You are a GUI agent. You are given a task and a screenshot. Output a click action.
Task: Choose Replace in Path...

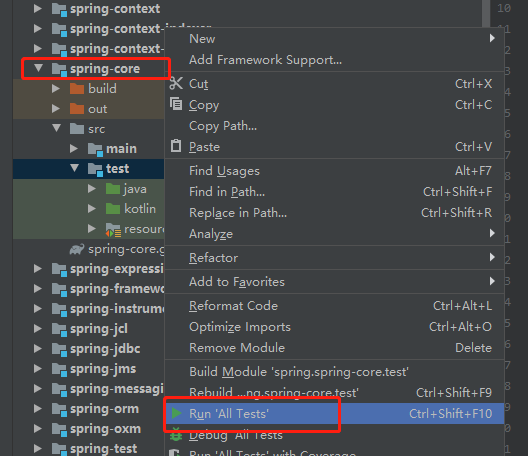coord(334,213)
